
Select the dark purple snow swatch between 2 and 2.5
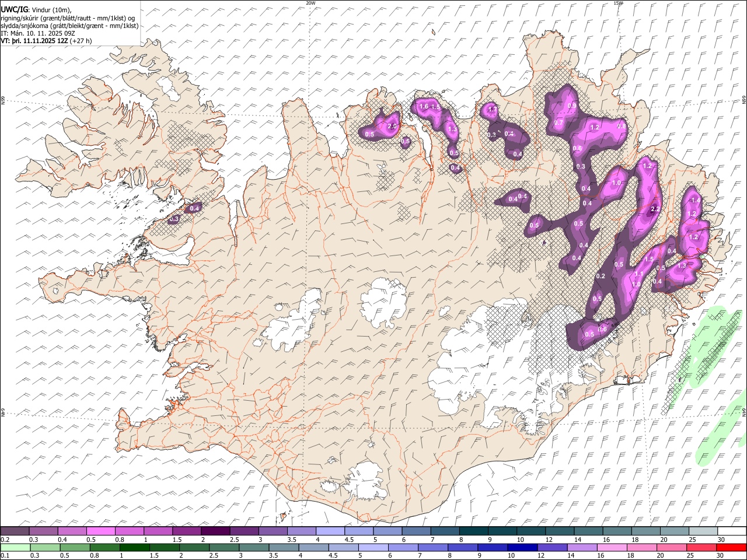(x=215, y=531)
